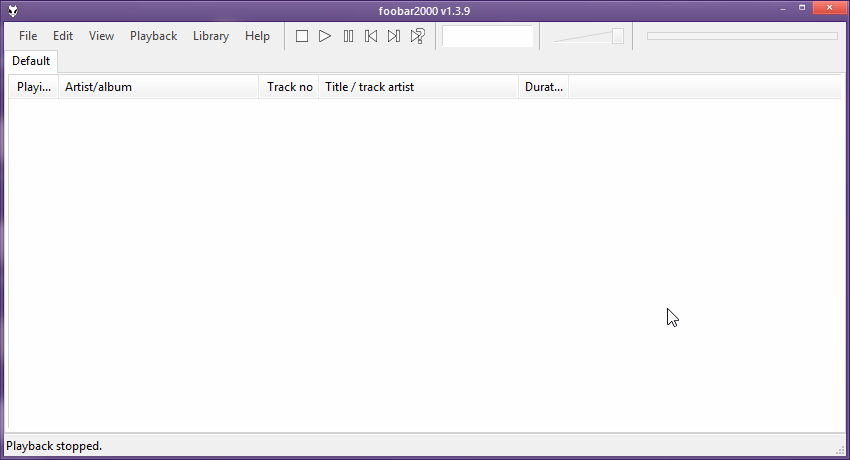Click the Duration column header
Screen dimensions: 850x460
[x=543, y=87]
